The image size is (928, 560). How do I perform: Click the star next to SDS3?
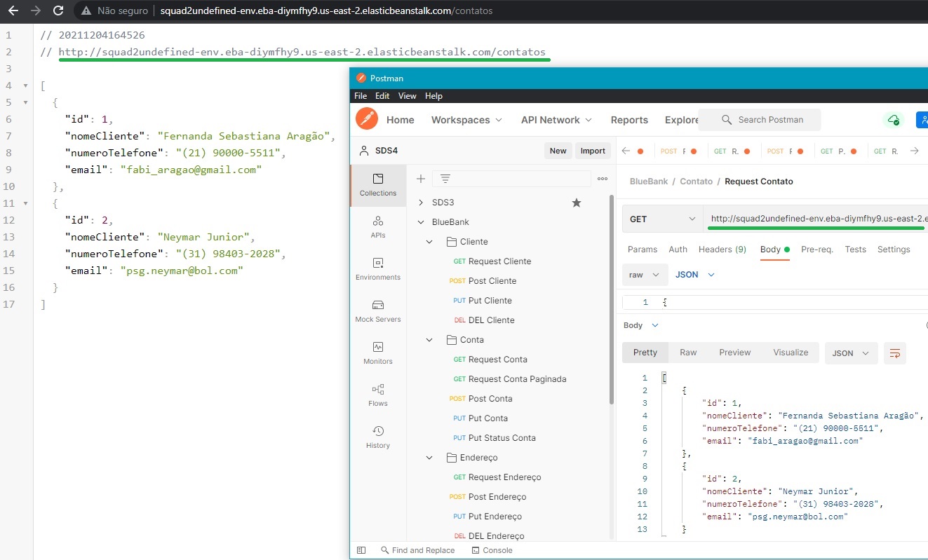point(577,203)
